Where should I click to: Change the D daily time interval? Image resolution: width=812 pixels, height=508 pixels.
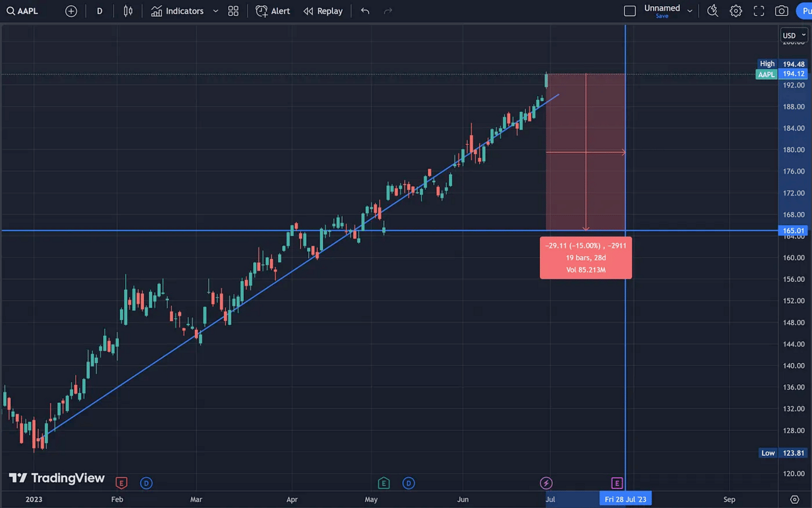point(99,11)
